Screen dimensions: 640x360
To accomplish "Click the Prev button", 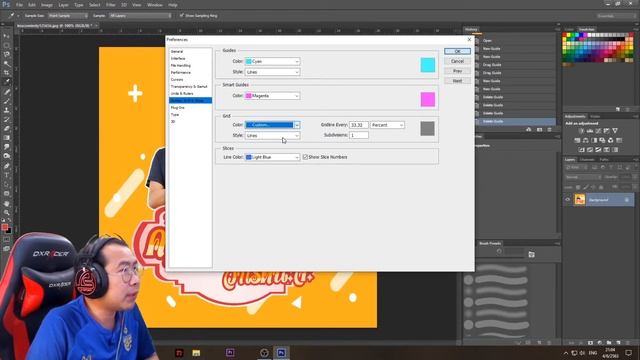I will point(457,71).
